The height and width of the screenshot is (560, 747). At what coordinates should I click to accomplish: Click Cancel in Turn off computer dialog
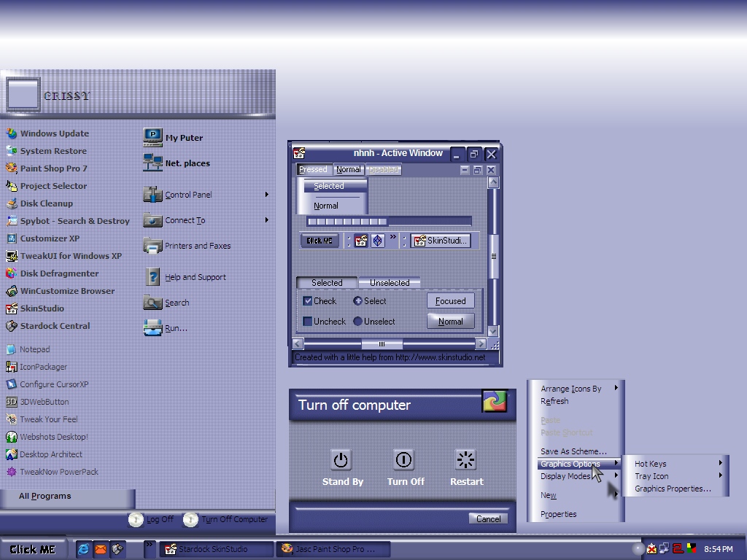[488, 518]
